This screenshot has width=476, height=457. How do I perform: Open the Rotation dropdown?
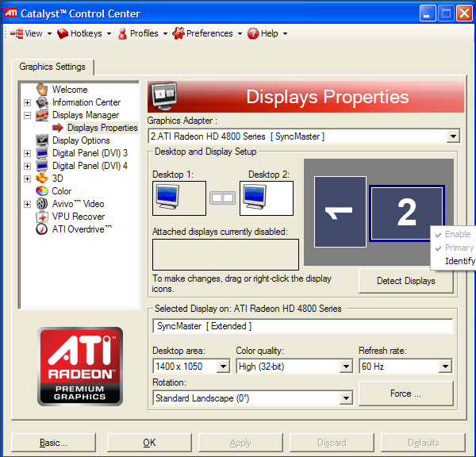pyautogui.click(x=346, y=397)
